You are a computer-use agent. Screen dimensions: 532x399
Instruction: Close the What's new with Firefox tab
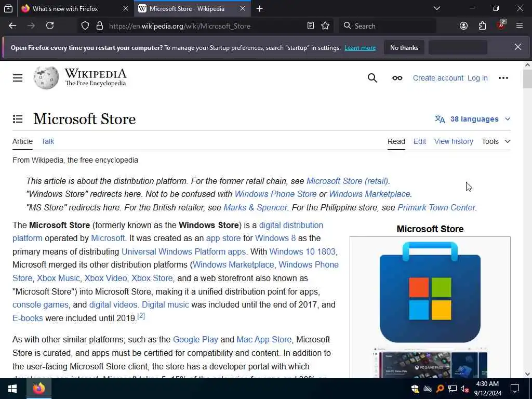126,8
